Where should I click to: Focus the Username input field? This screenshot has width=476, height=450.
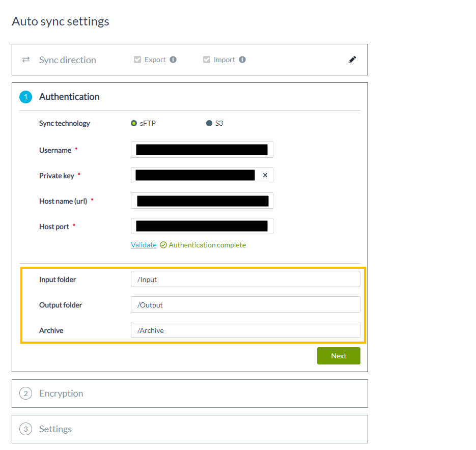(202, 150)
